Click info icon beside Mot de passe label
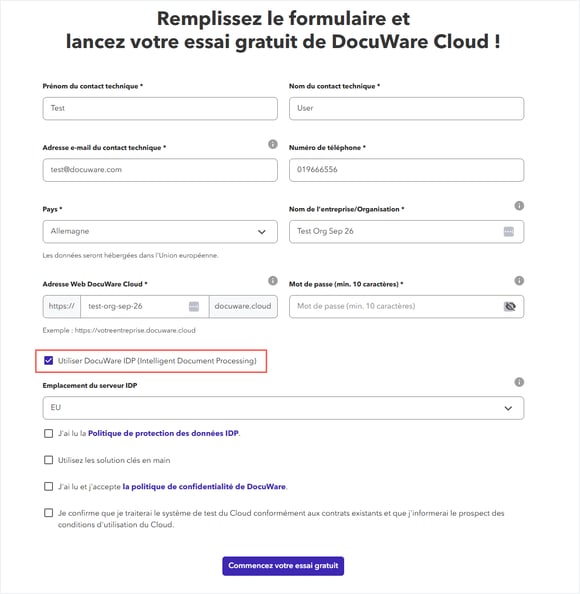 click(x=519, y=281)
